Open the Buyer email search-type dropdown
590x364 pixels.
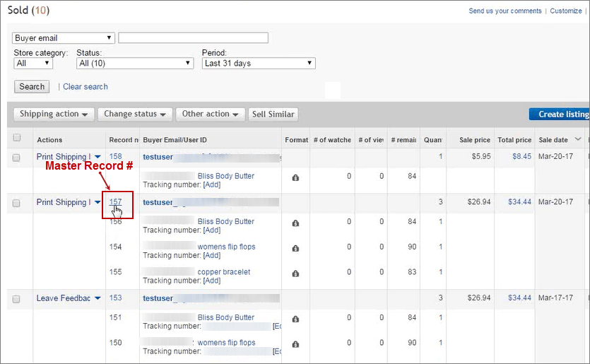click(63, 38)
